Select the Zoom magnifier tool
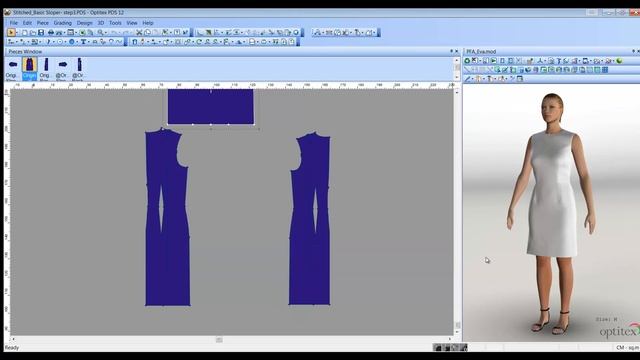The width and height of the screenshot is (640, 360). [x=100, y=32]
